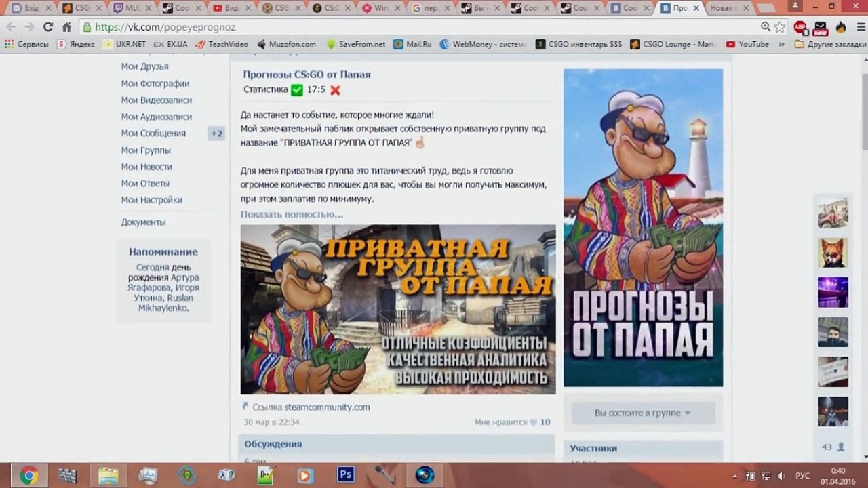Viewport: 868px width, 488px height.
Task: Open the group avatar ПРОГНОЗЫ ОТ ПАПАЯ
Action: pos(643,228)
